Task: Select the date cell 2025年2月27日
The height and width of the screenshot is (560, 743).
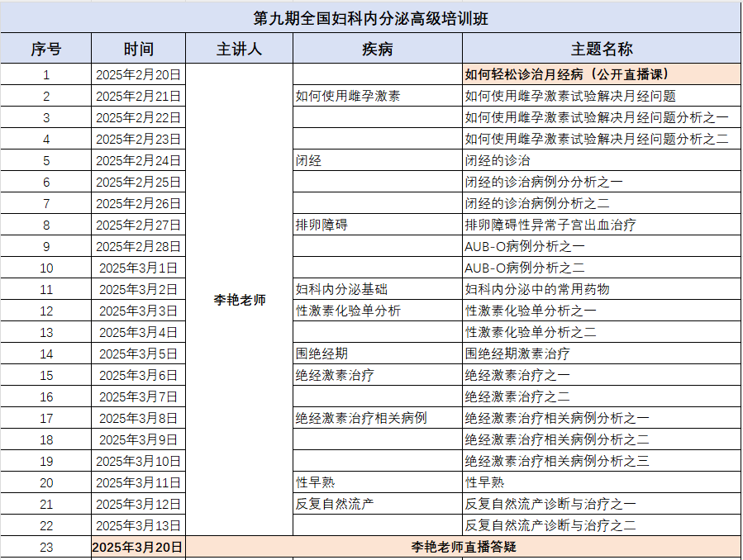Action: [x=138, y=225]
